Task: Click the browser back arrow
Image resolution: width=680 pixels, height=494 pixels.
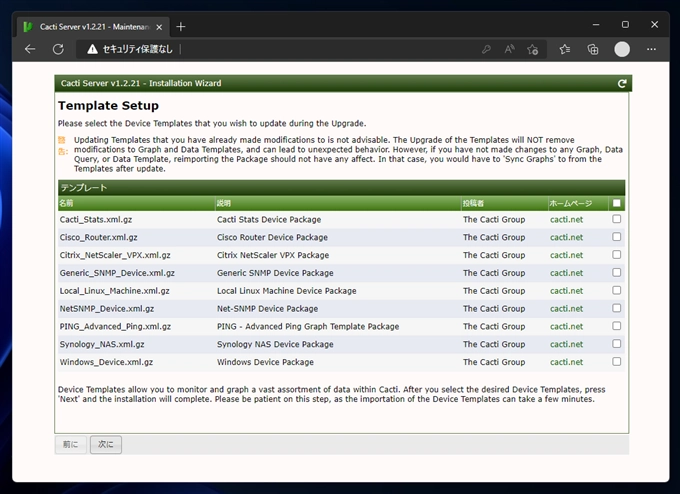Action: point(30,49)
